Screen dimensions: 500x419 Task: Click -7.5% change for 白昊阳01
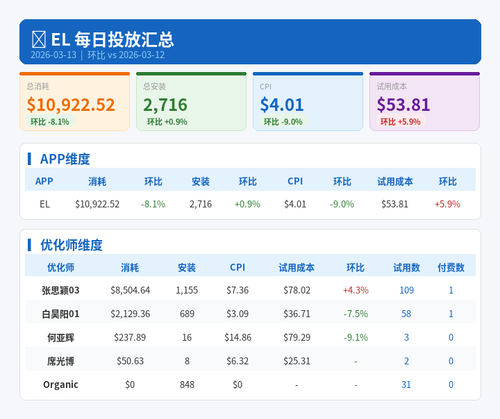tap(356, 314)
